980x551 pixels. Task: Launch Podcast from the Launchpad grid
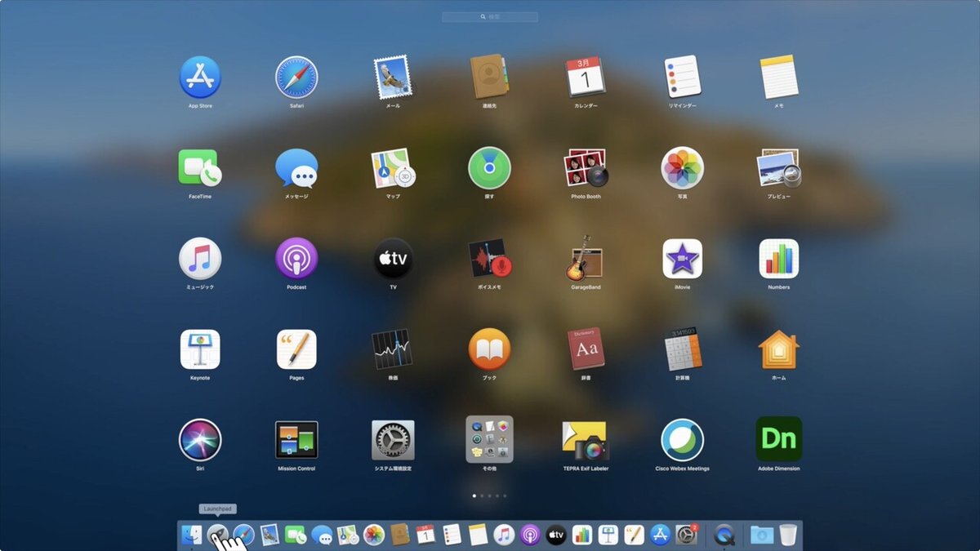[296, 259]
